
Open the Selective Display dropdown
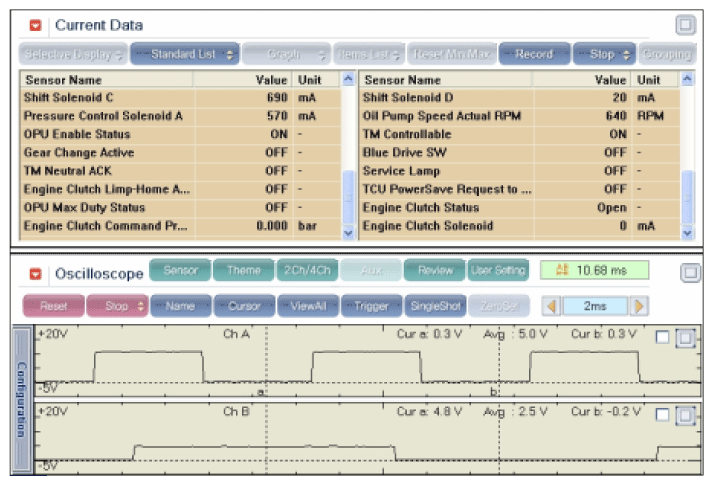(x=73, y=55)
